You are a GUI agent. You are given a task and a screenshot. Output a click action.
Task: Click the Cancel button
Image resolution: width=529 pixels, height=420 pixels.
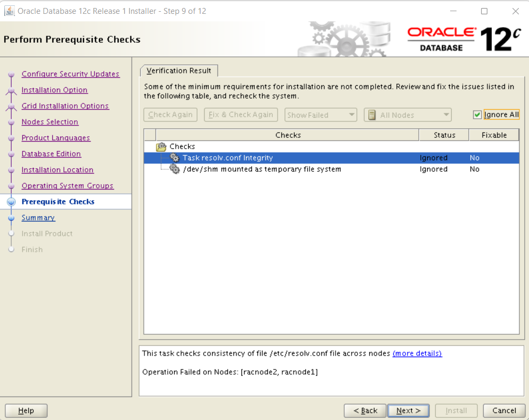(504, 410)
